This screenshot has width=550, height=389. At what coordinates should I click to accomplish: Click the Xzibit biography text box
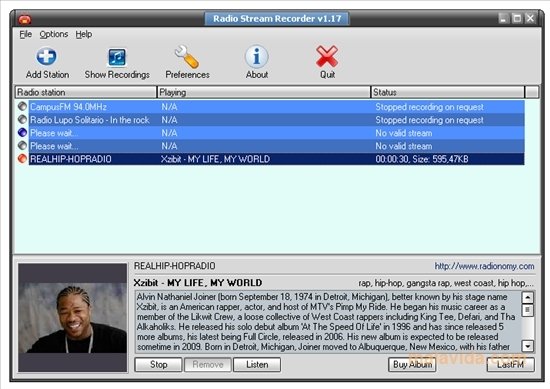[x=328, y=322]
